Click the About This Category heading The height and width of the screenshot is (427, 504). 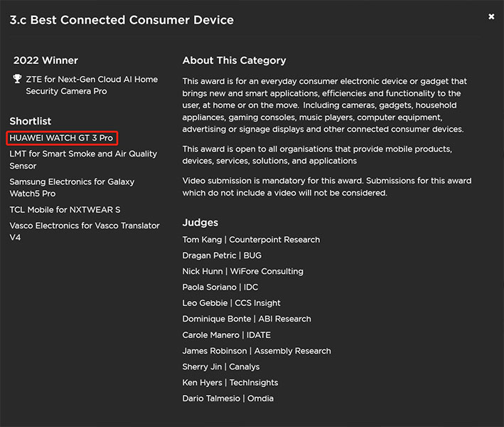[234, 60]
